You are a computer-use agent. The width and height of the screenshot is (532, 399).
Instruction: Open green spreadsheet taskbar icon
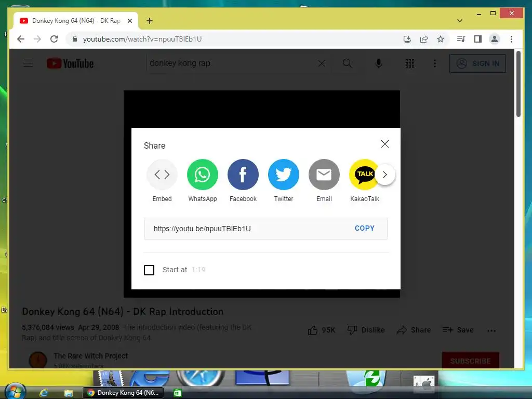coord(177,393)
